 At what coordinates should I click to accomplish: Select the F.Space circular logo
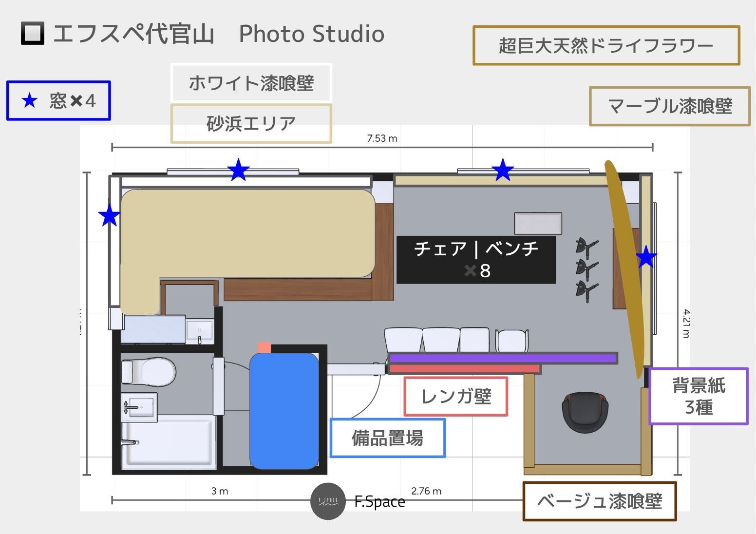pyautogui.click(x=327, y=501)
